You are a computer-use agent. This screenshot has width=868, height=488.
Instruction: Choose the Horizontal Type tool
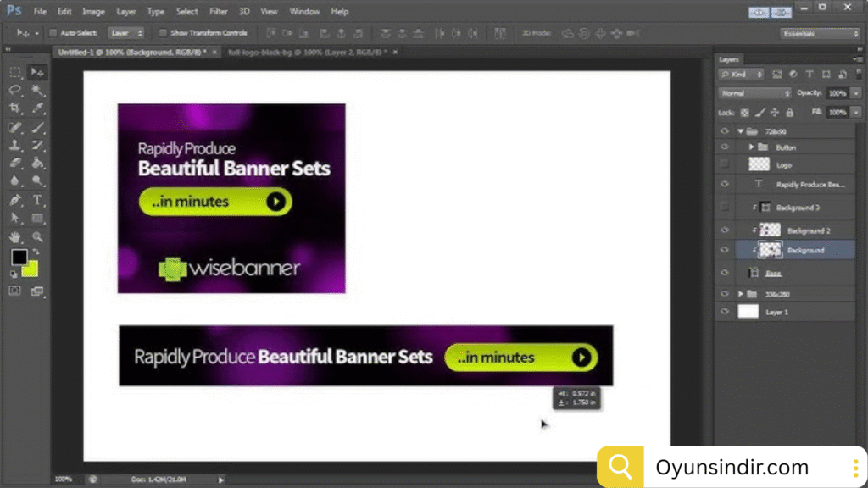pos(38,201)
